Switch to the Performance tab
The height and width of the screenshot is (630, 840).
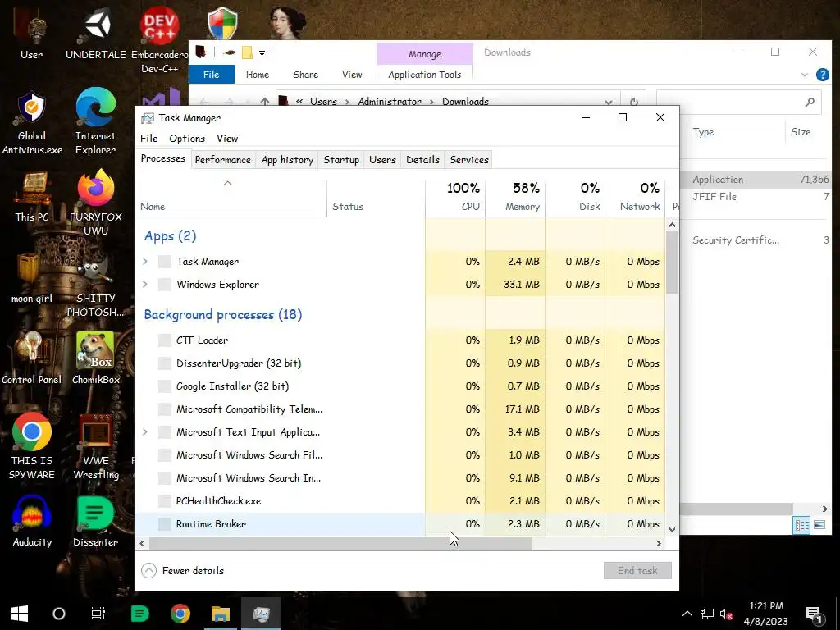point(223,160)
